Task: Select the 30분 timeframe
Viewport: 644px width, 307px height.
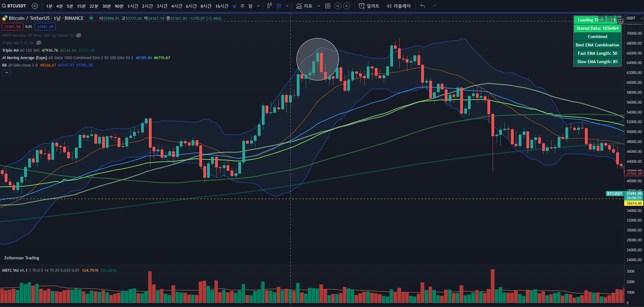Action: (x=106, y=6)
